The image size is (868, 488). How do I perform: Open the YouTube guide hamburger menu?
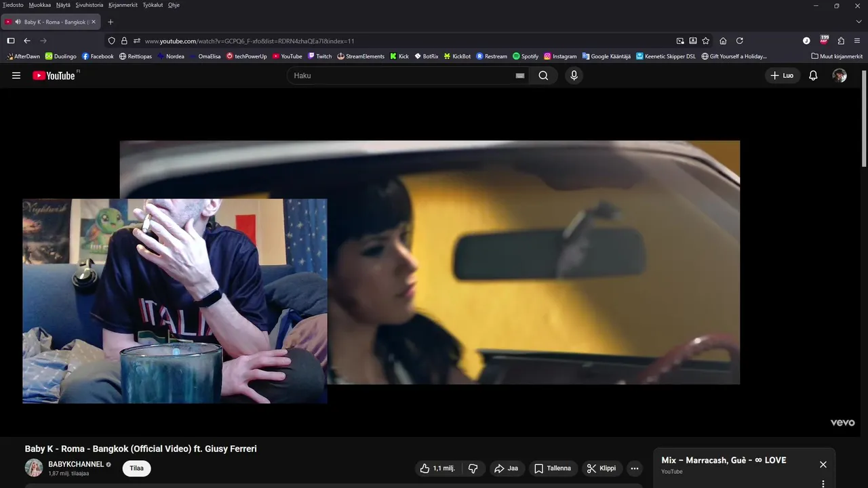tap(16, 75)
